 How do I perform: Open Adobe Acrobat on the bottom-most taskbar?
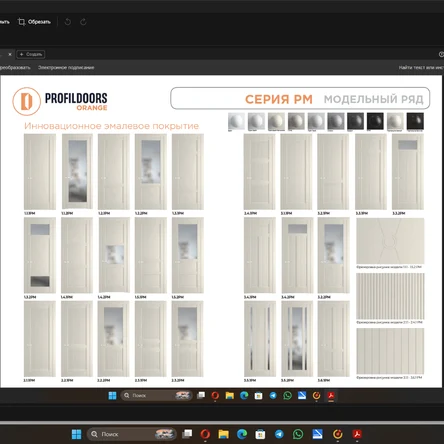(357, 434)
